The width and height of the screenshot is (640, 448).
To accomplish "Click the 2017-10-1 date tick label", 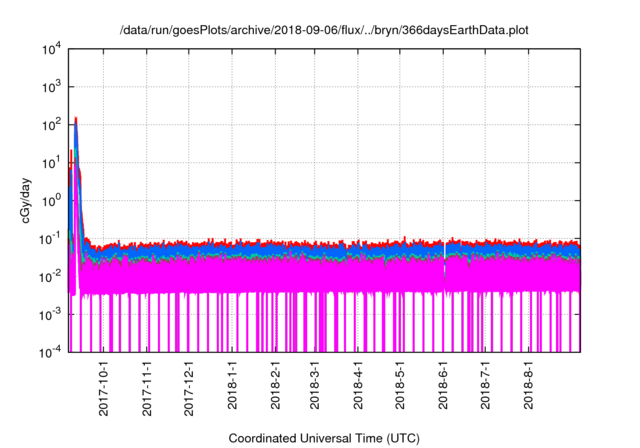I will 104,388.
